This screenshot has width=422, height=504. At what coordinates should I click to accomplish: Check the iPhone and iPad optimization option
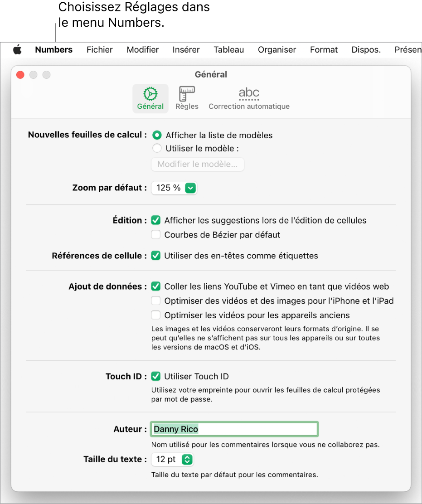pyautogui.click(x=156, y=300)
